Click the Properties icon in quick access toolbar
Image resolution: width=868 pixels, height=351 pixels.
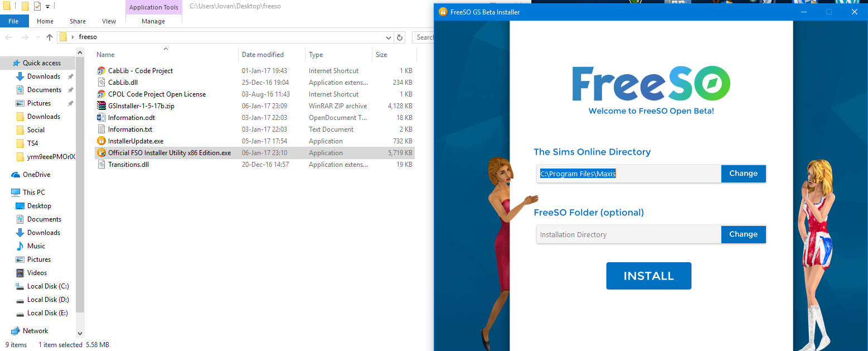point(37,7)
